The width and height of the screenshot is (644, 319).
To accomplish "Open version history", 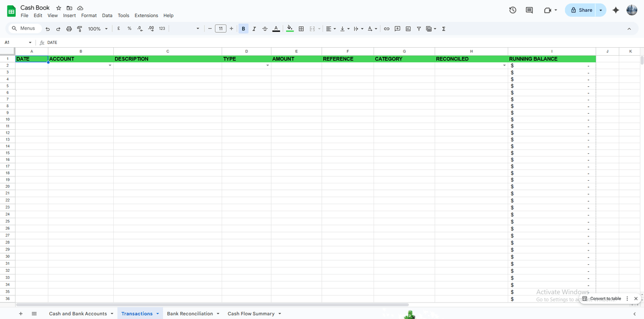I will [x=513, y=10].
